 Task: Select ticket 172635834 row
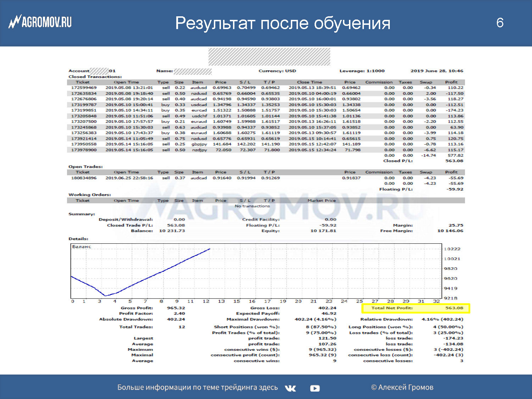266,93
